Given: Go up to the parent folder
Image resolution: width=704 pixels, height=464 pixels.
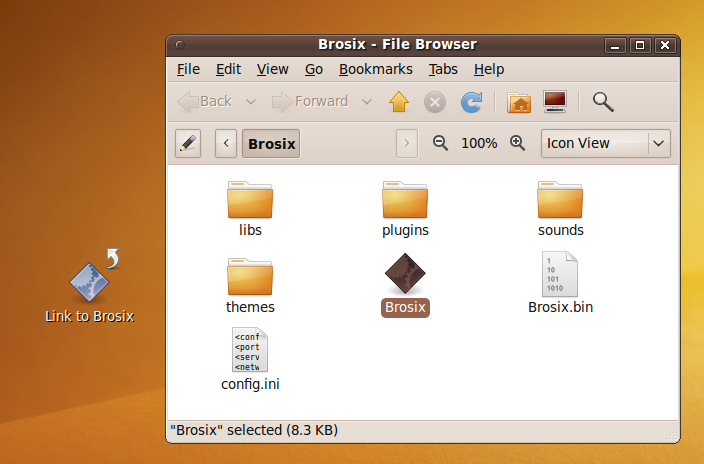Looking at the screenshot, I should pyautogui.click(x=399, y=102).
